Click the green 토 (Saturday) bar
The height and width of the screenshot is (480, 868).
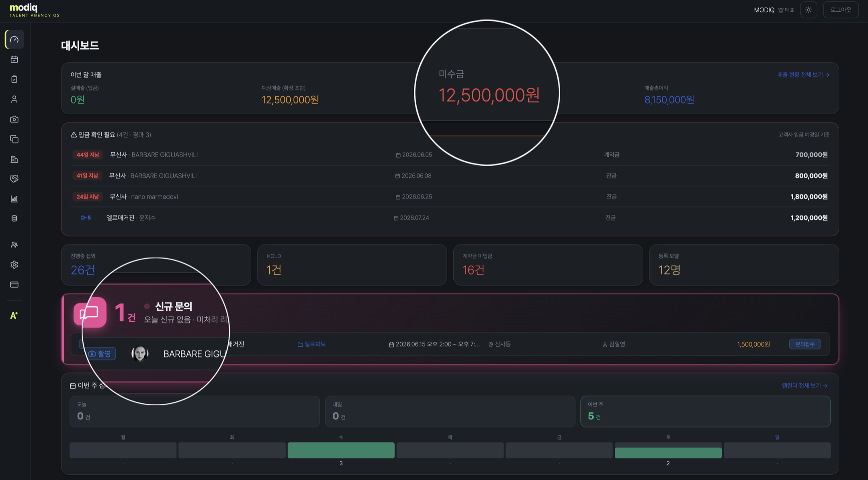pyautogui.click(x=668, y=453)
